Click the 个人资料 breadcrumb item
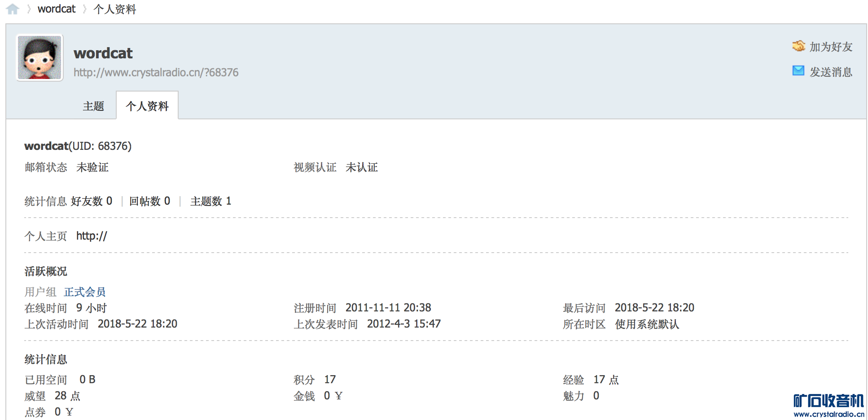This screenshot has width=868, height=420. click(114, 9)
